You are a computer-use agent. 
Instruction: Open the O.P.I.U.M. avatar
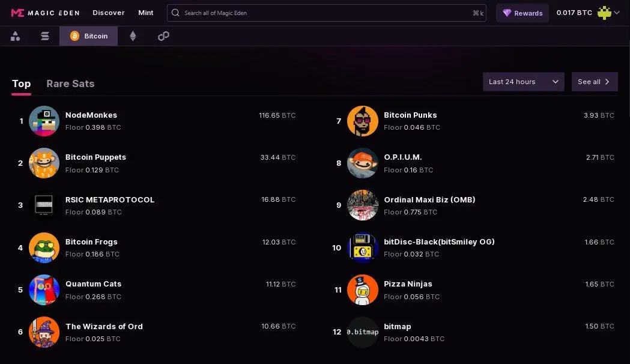pyautogui.click(x=362, y=163)
